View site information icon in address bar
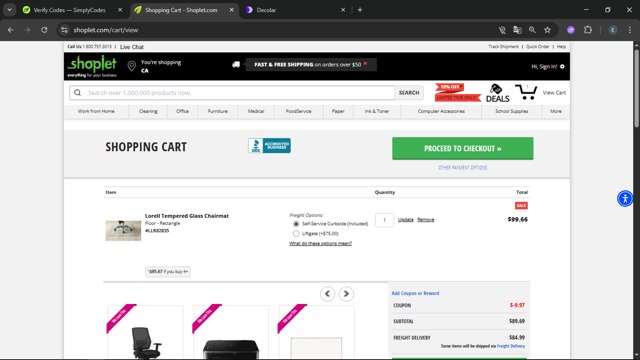This screenshot has width=640, height=360. (x=64, y=30)
